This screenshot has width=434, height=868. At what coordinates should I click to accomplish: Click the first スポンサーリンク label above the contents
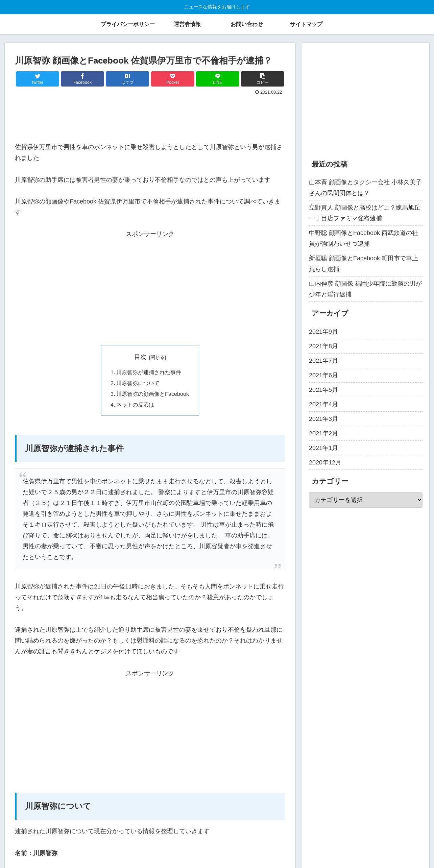coord(150,234)
